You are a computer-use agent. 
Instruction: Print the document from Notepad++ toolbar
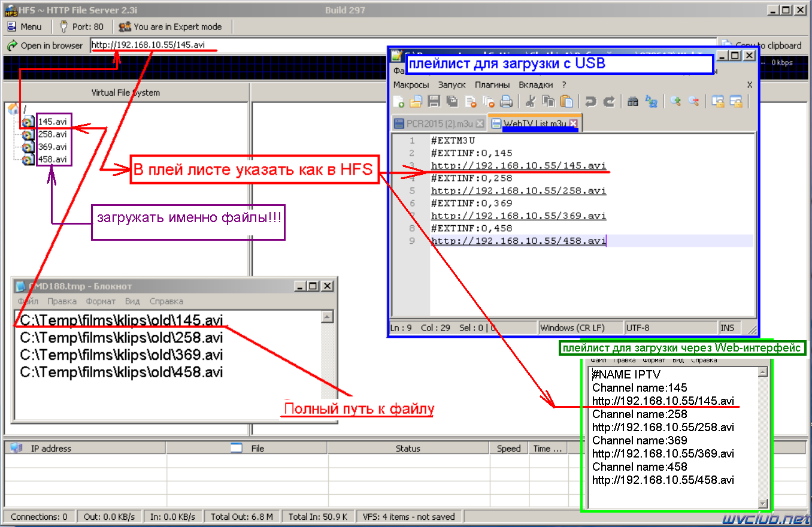click(x=507, y=102)
